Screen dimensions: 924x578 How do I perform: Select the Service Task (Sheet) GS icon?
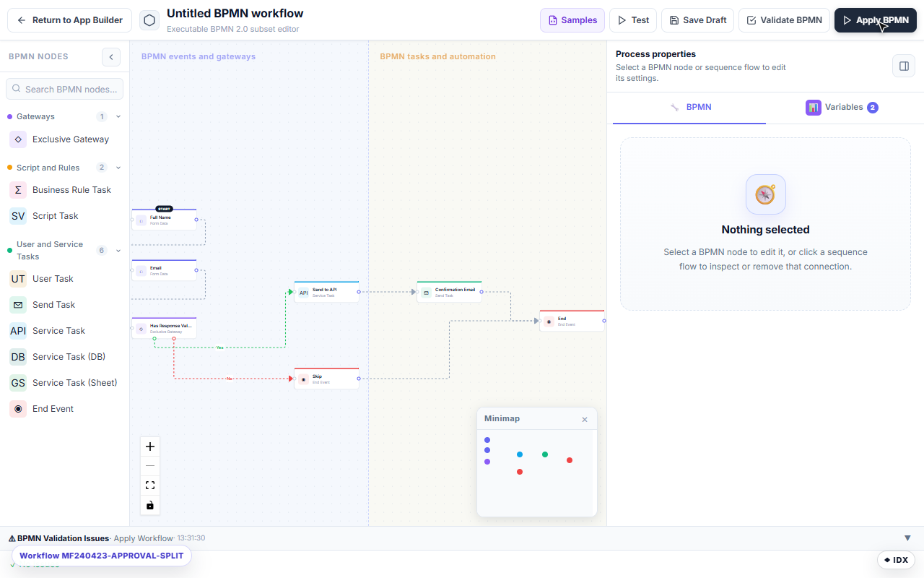point(18,383)
